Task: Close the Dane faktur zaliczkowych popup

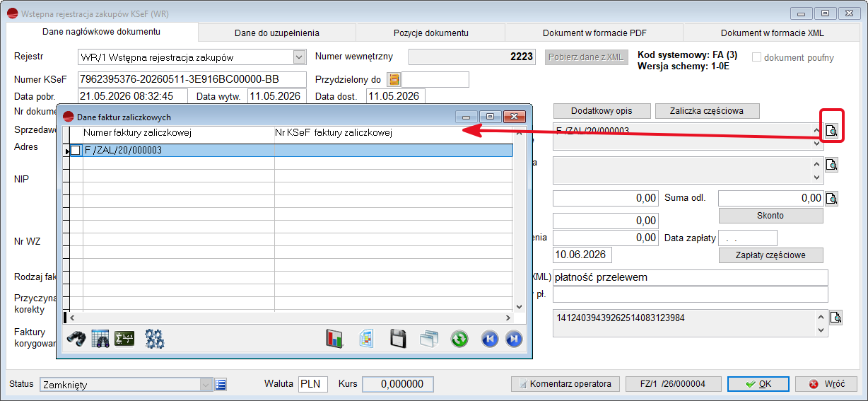Action: (x=514, y=116)
